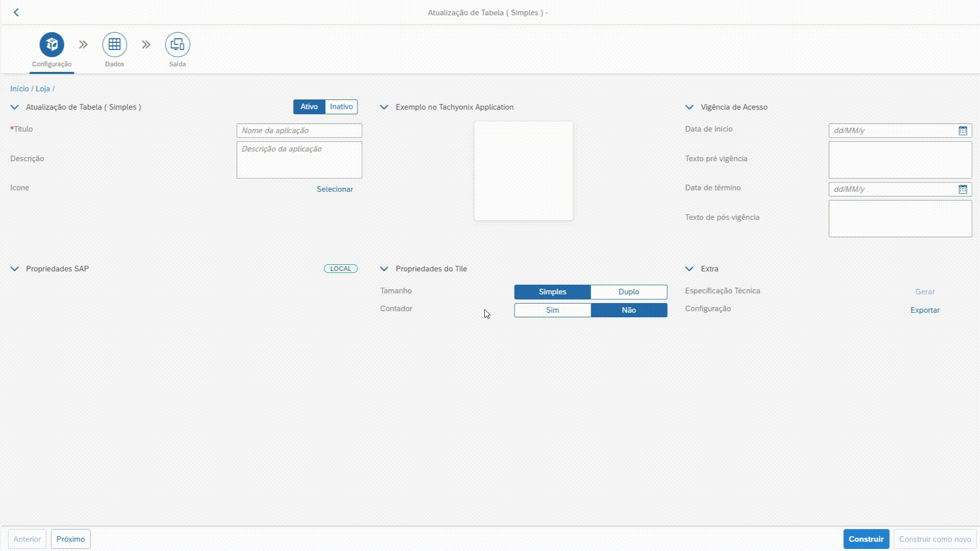
Task: Open calendar for Data de início
Action: coord(963,131)
